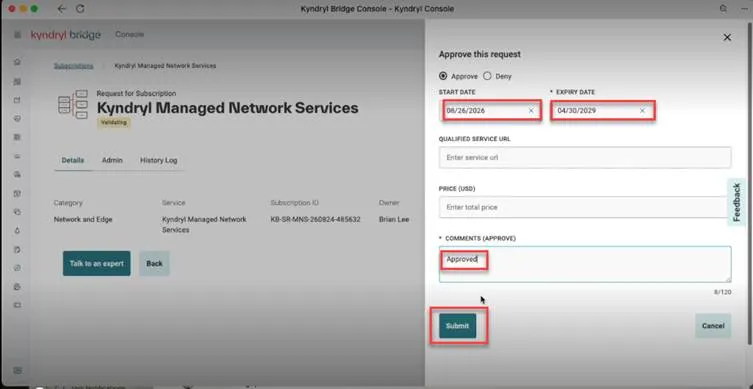Click the bottom-most sidebar icon
The width and height of the screenshot is (753, 389).
coord(18,371)
